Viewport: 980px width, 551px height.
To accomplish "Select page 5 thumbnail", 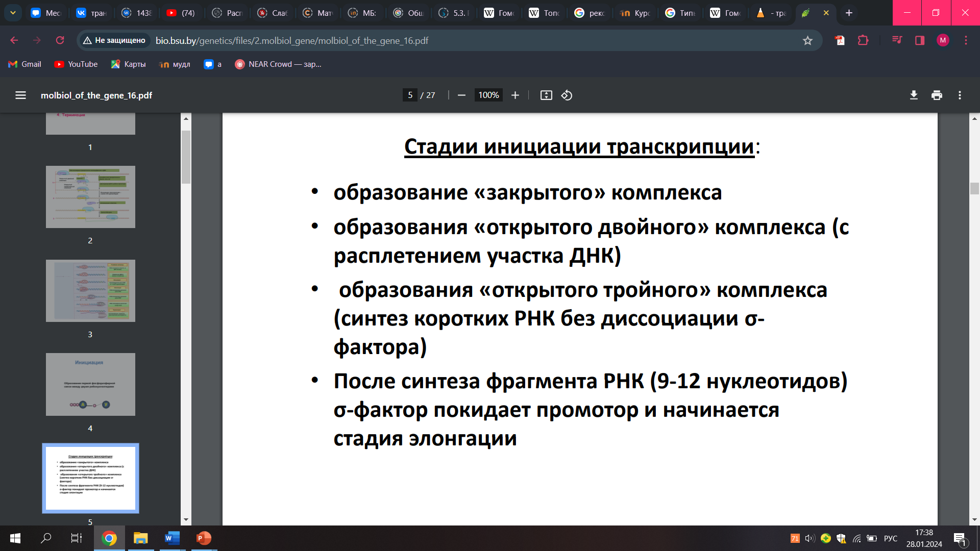I will 90,478.
